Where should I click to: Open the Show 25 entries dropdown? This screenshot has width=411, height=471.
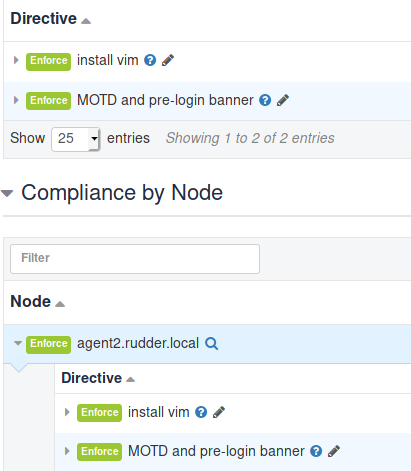(x=76, y=139)
